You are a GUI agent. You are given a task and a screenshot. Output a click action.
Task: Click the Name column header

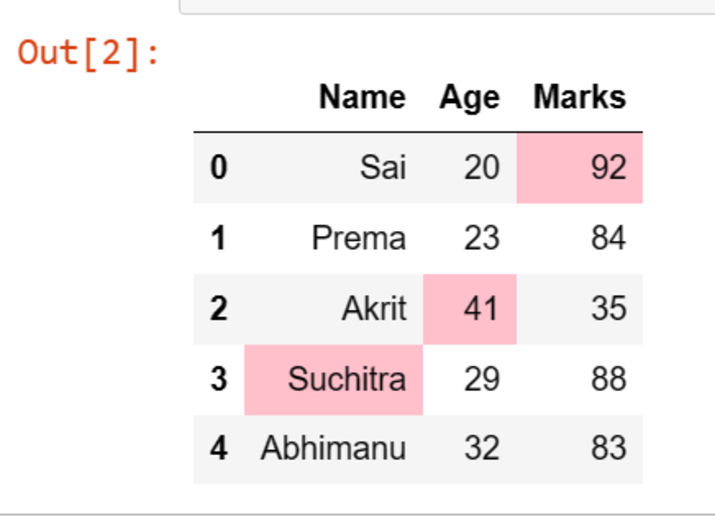click(x=362, y=97)
